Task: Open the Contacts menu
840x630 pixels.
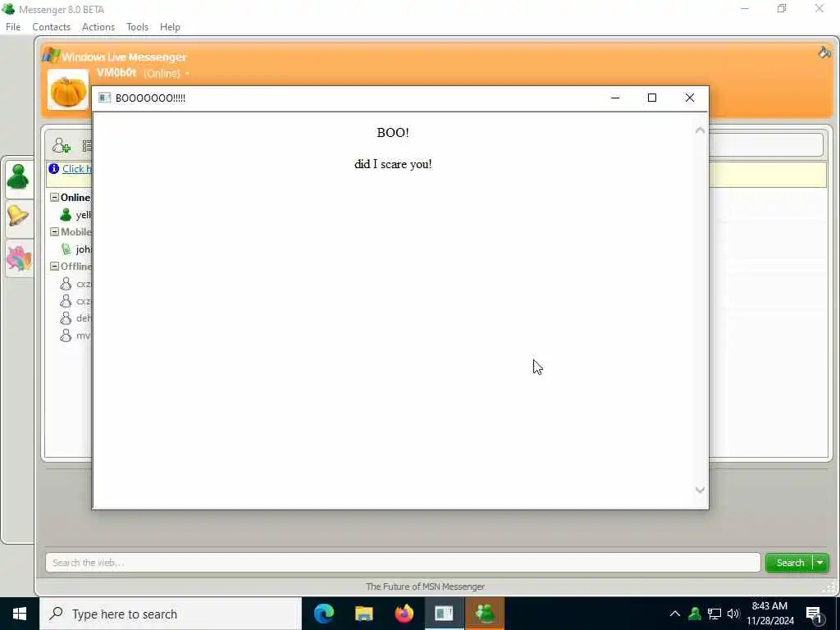Action: (51, 27)
